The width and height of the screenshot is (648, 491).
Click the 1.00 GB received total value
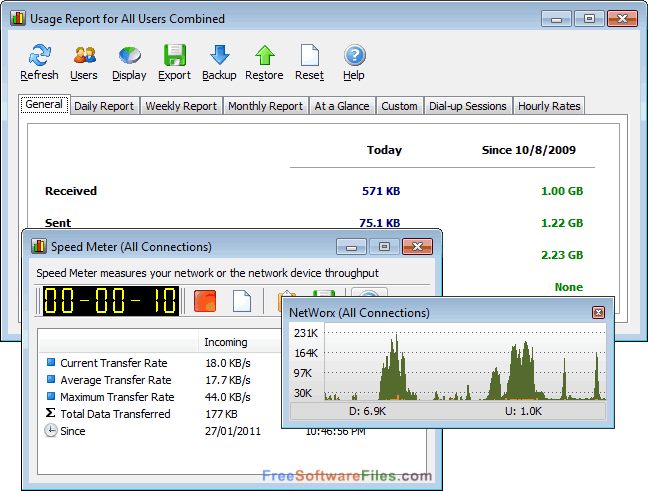pos(562,191)
